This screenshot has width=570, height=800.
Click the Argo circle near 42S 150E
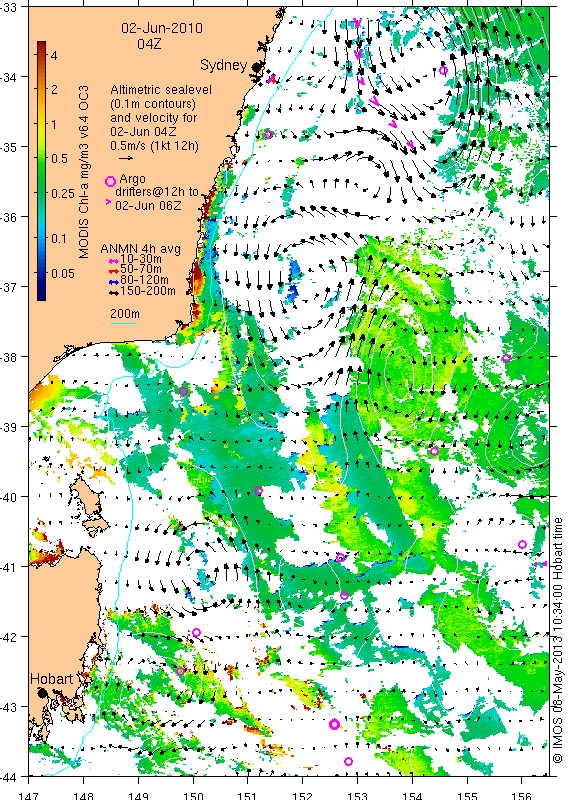[x=196, y=632]
